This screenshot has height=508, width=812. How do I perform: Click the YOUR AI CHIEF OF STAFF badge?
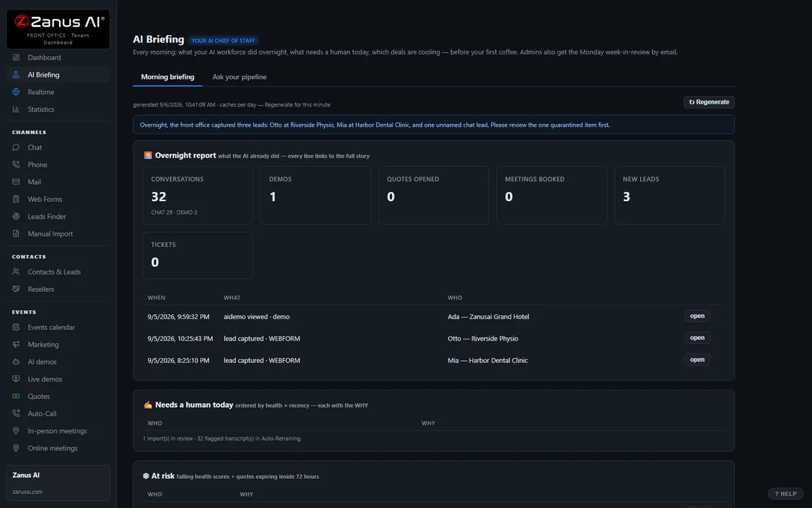point(223,41)
